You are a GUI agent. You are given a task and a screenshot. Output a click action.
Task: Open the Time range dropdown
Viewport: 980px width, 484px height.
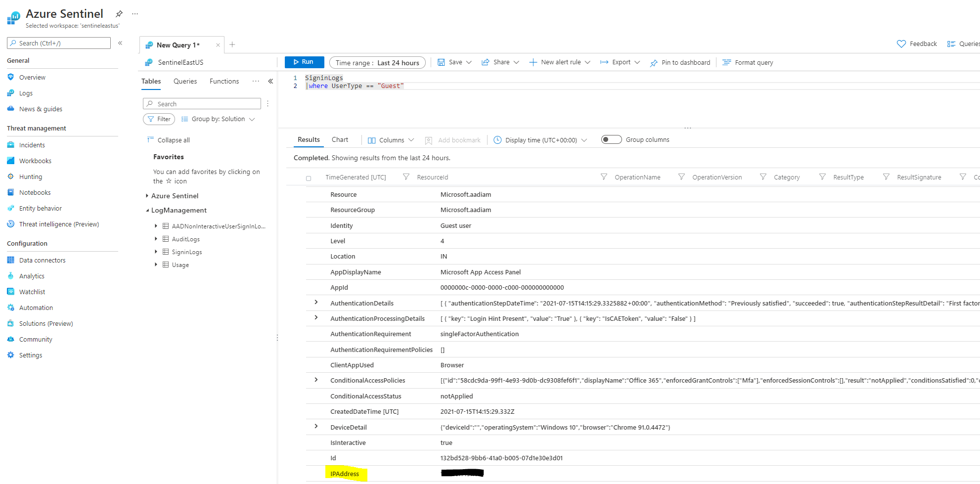pyautogui.click(x=377, y=62)
